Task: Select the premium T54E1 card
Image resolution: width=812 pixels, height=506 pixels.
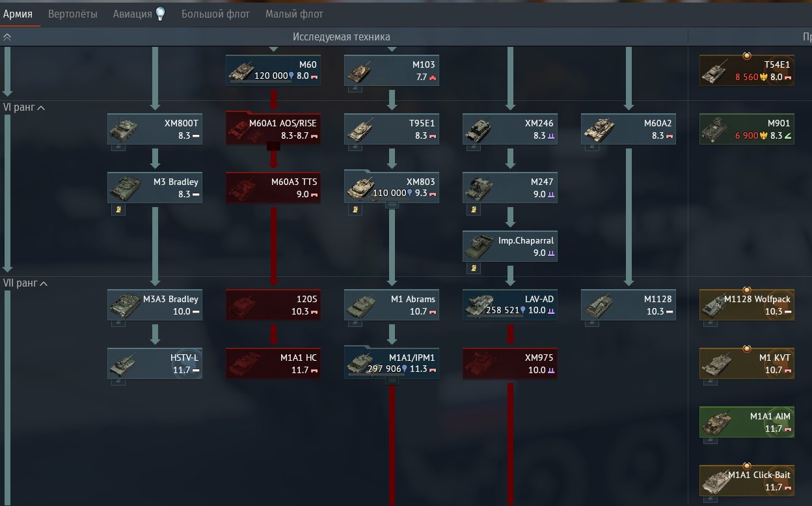Action: coord(747,70)
